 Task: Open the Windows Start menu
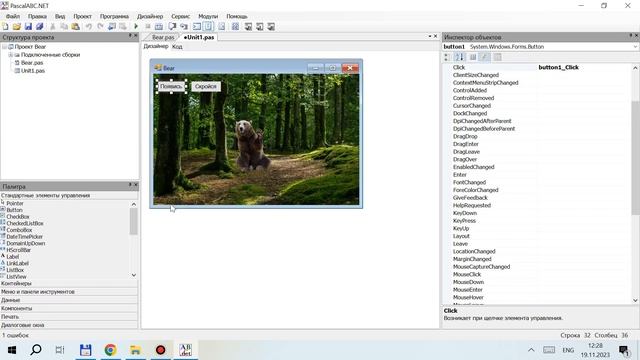coord(12,350)
